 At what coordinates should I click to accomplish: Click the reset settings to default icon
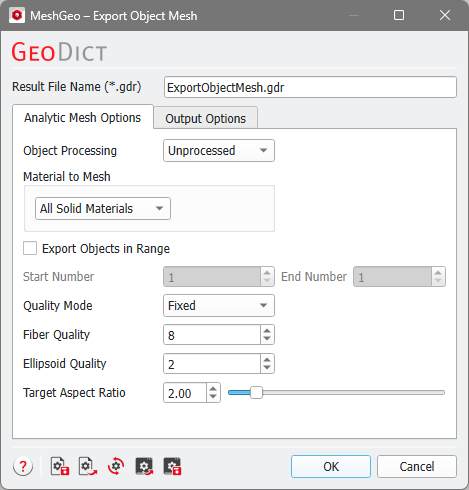[116, 466]
